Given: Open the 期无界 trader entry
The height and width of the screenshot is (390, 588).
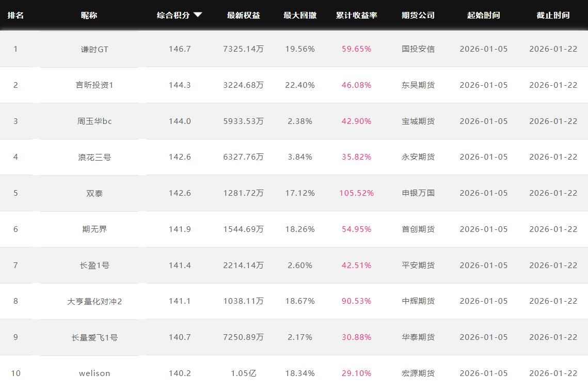Looking at the screenshot, I should [x=94, y=229].
